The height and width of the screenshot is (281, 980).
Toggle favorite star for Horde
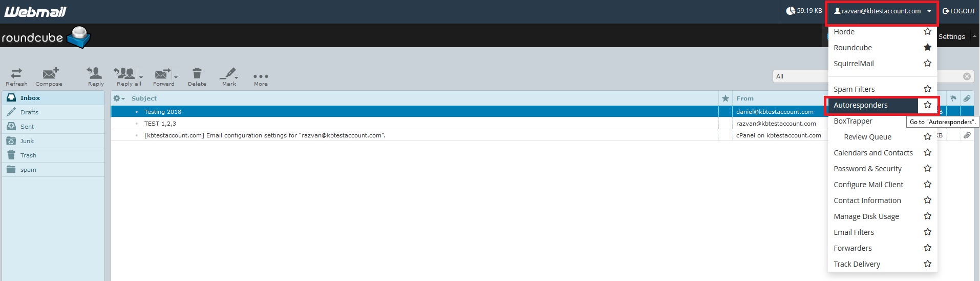pyautogui.click(x=927, y=32)
